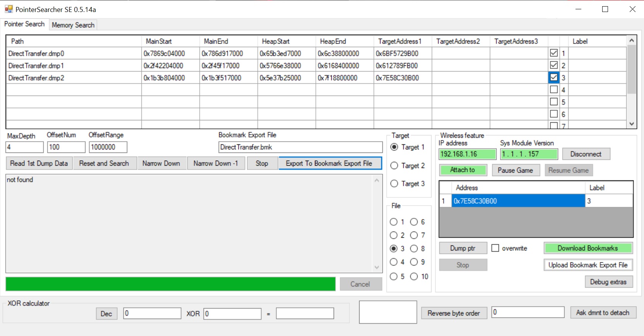Click the Disconnect button

(x=586, y=154)
